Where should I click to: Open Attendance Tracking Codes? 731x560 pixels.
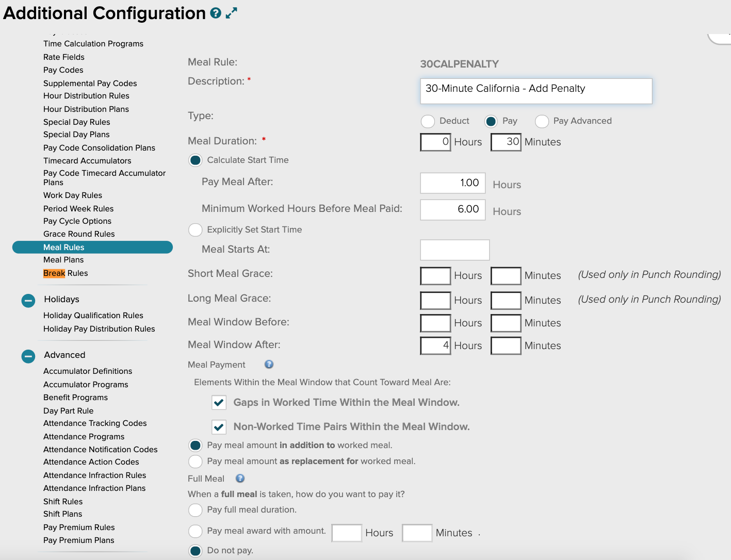click(x=95, y=423)
